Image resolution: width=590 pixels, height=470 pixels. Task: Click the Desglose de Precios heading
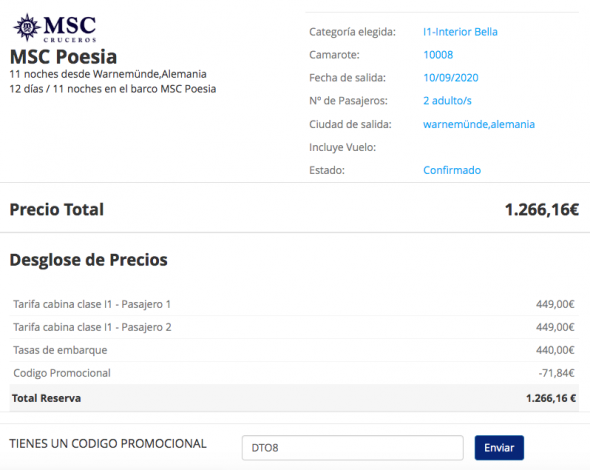(88, 260)
